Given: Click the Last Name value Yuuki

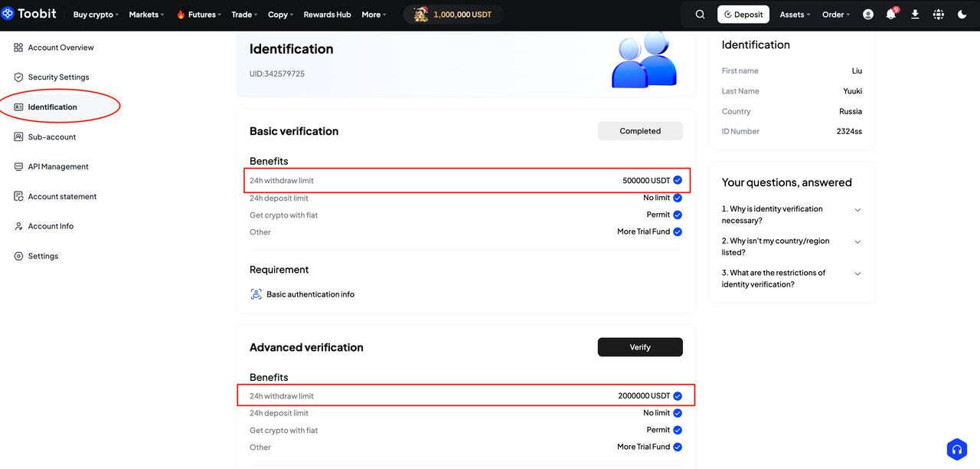Looking at the screenshot, I should 852,91.
